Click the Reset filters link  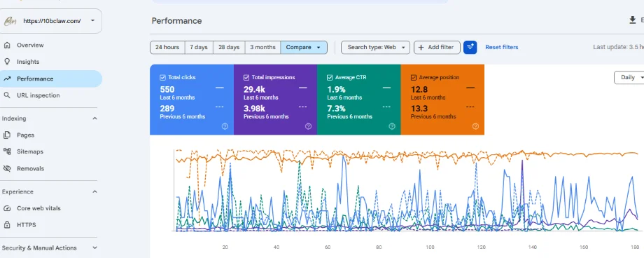(501, 47)
